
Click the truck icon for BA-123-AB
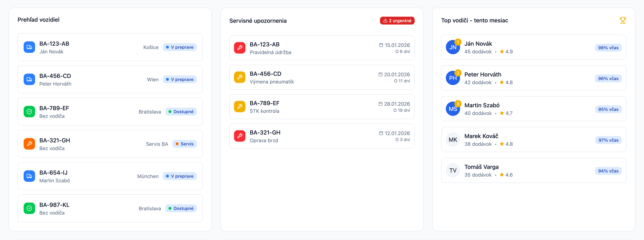tap(29, 47)
